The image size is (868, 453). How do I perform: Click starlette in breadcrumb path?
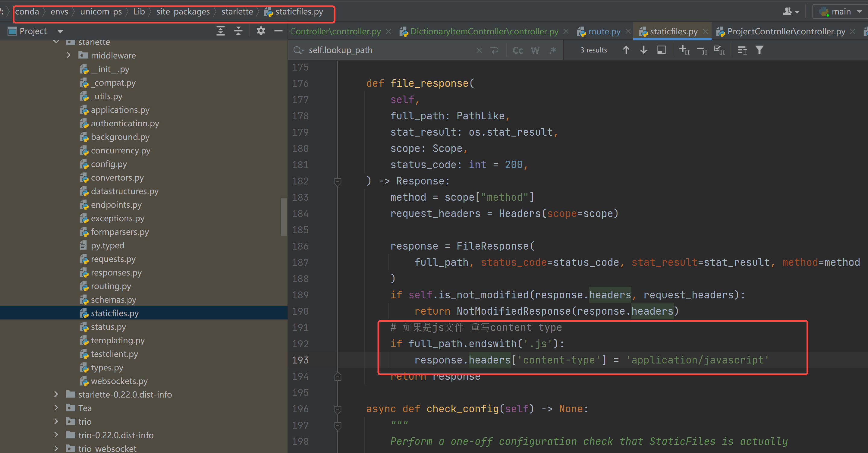click(x=237, y=12)
